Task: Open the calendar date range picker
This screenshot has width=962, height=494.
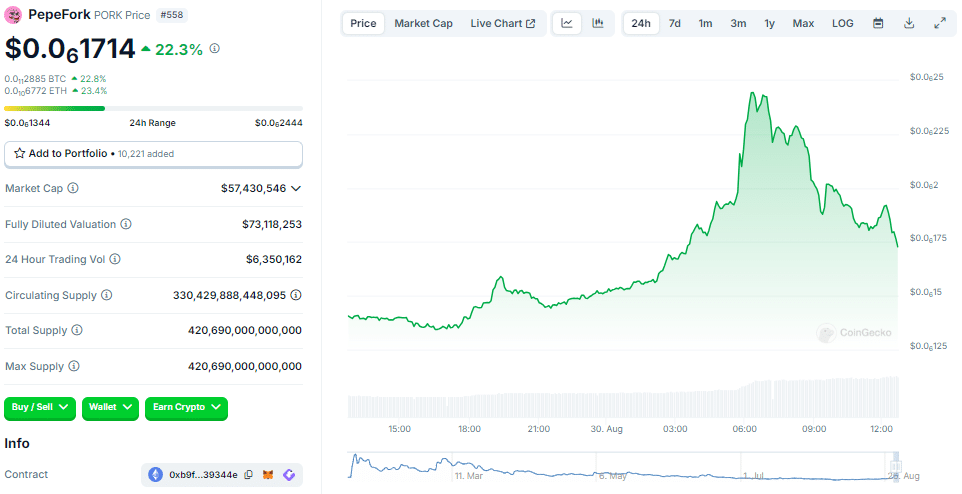Action: coord(878,23)
